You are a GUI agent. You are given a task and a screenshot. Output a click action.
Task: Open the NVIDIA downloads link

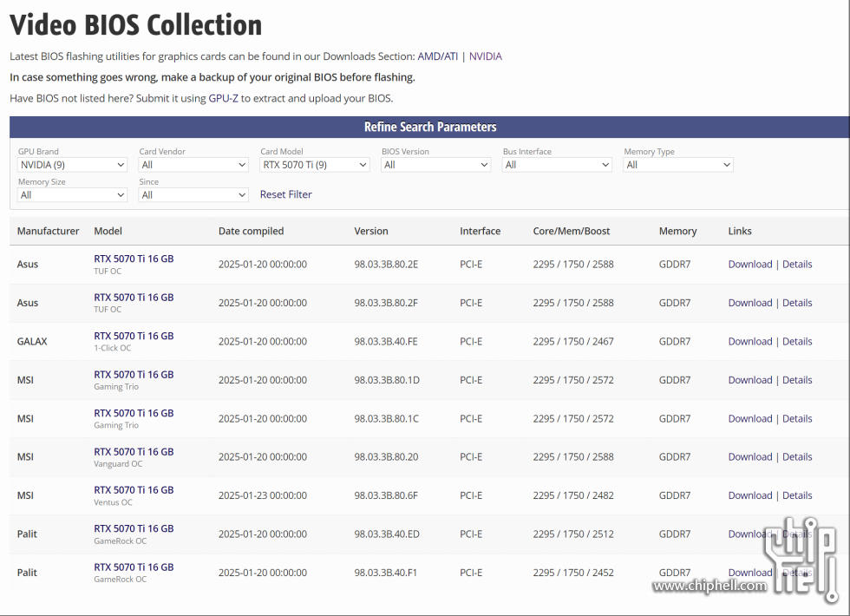pos(485,56)
